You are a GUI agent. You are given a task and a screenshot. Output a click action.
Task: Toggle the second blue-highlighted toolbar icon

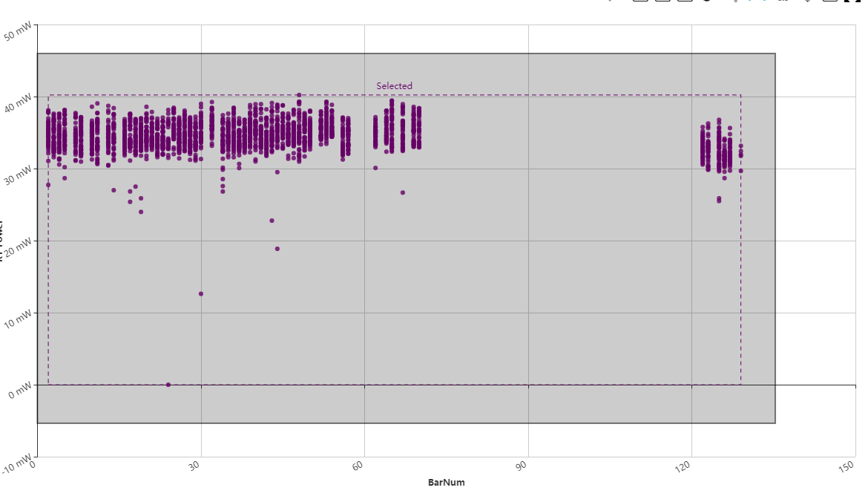[764, 4]
